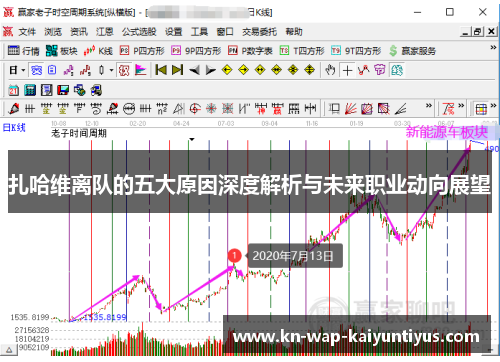The image size is (500, 362).
Task: Click the black right-arrow step-forward icon
Action: [x=211, y=70]
